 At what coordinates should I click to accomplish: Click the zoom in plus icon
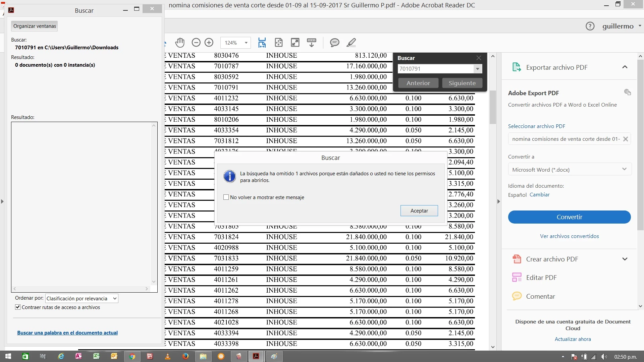pyautogui.click(x=209, y=43)
